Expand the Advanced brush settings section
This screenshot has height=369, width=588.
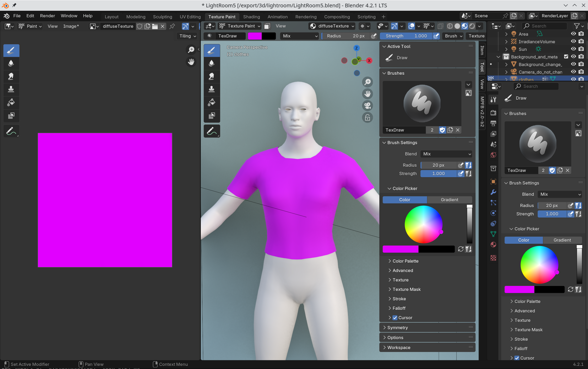[403, 270]
